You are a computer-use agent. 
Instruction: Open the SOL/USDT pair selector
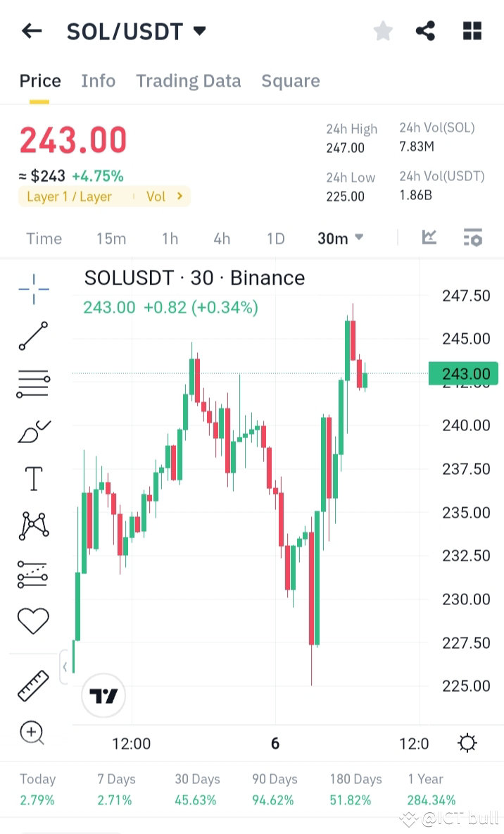point(134,30)
